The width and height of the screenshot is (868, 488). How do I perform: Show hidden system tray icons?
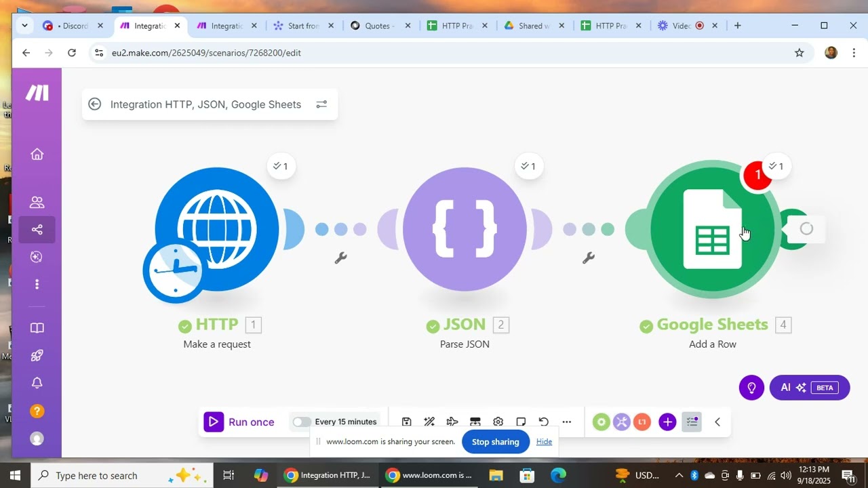click(x=679, y=475)
